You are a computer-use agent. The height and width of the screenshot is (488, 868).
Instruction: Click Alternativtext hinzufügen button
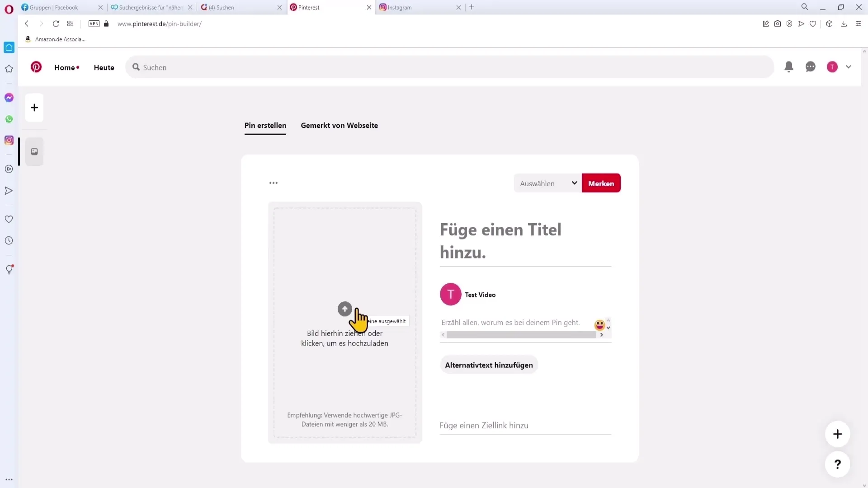pyautogui.click(x=489, y=365)
